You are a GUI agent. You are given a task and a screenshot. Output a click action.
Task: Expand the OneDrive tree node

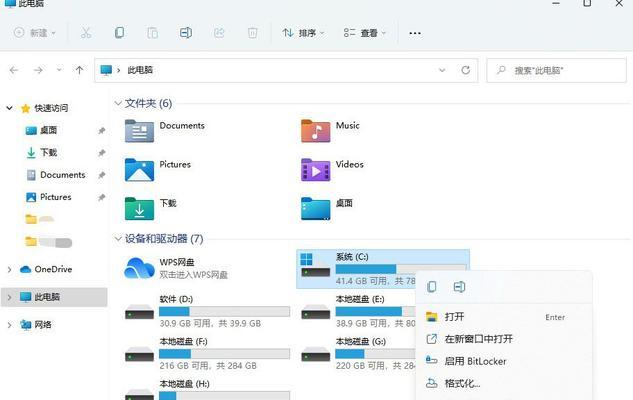10,269
